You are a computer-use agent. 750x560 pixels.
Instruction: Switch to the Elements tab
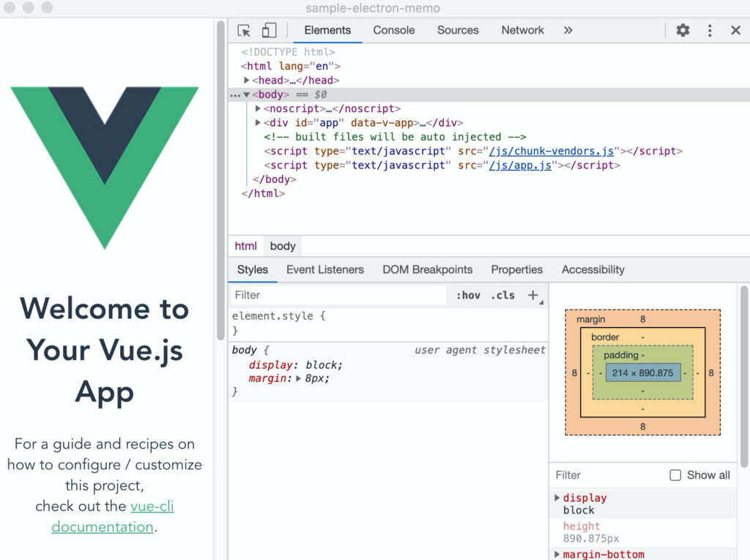[x=327, y=30]
